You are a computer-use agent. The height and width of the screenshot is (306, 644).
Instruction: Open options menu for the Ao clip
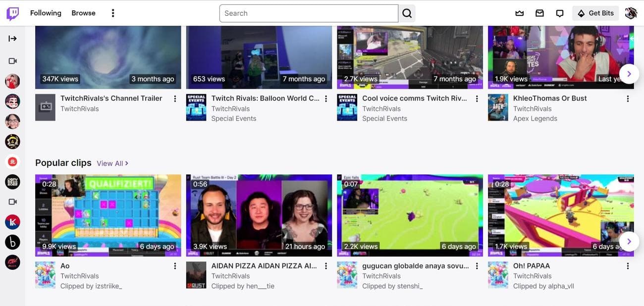coord(175,266)
